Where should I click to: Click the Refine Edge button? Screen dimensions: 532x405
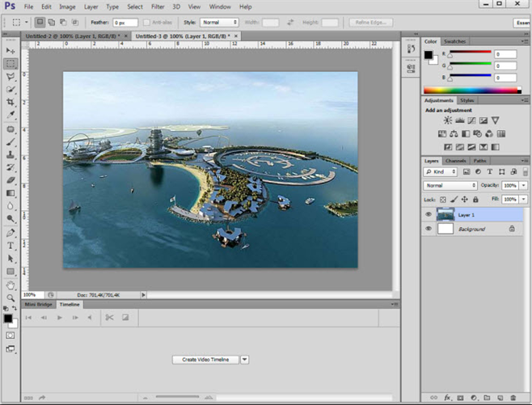tap(370, 23)
